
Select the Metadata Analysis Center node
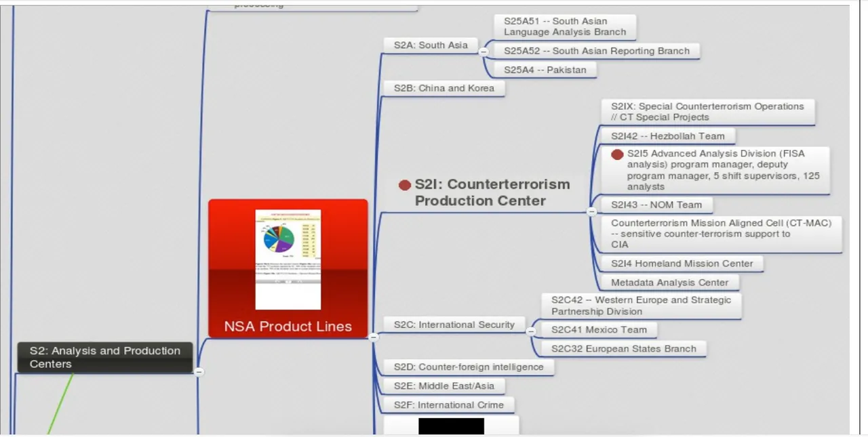point(670,283)
